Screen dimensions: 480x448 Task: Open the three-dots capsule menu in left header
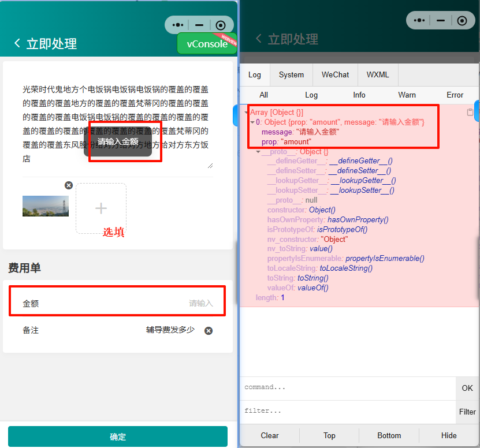click(178, 25)
